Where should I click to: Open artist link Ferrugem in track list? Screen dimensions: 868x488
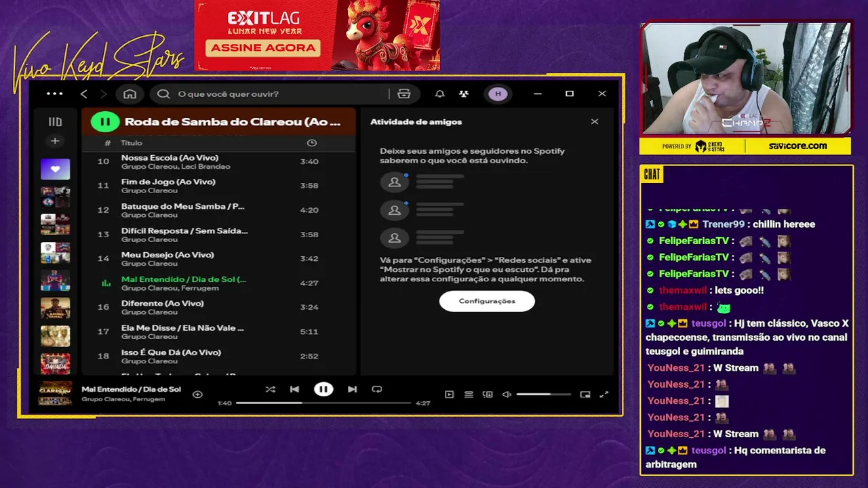(201, 288)
